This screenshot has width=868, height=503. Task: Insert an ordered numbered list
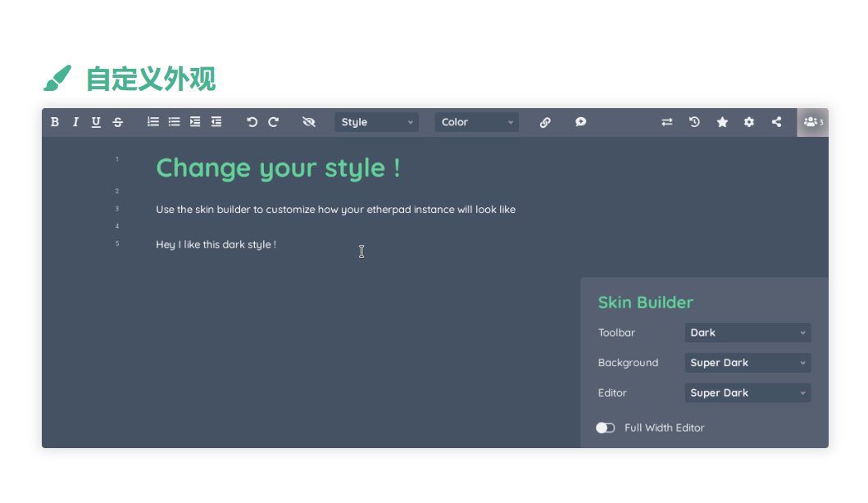153,122
